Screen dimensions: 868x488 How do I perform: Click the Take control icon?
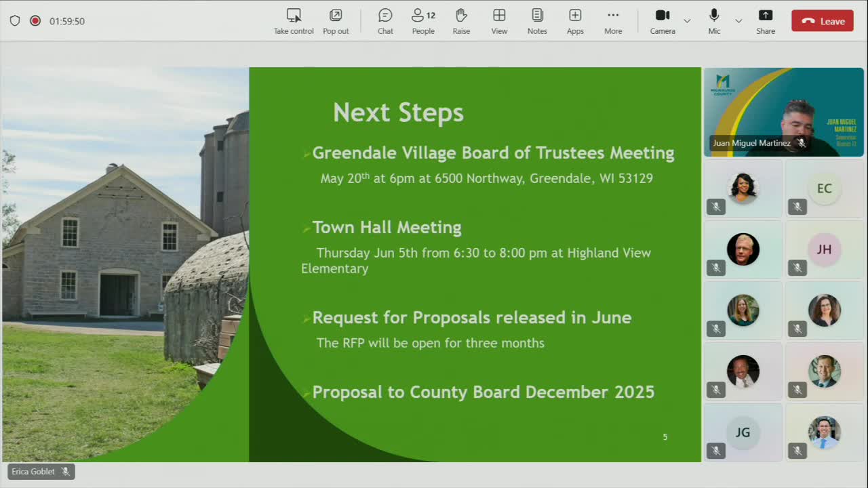coord(293,21)
